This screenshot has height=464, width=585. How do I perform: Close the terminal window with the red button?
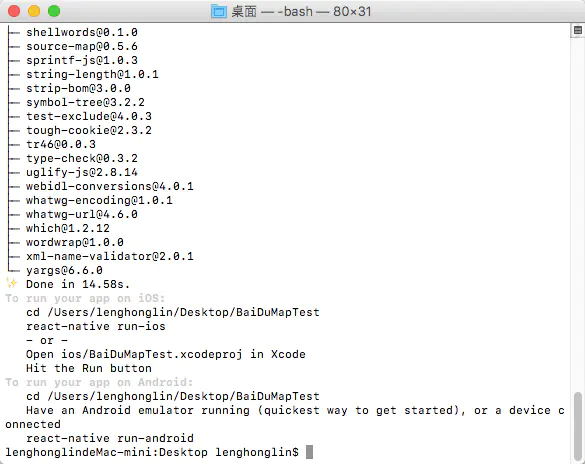[14, 11]
